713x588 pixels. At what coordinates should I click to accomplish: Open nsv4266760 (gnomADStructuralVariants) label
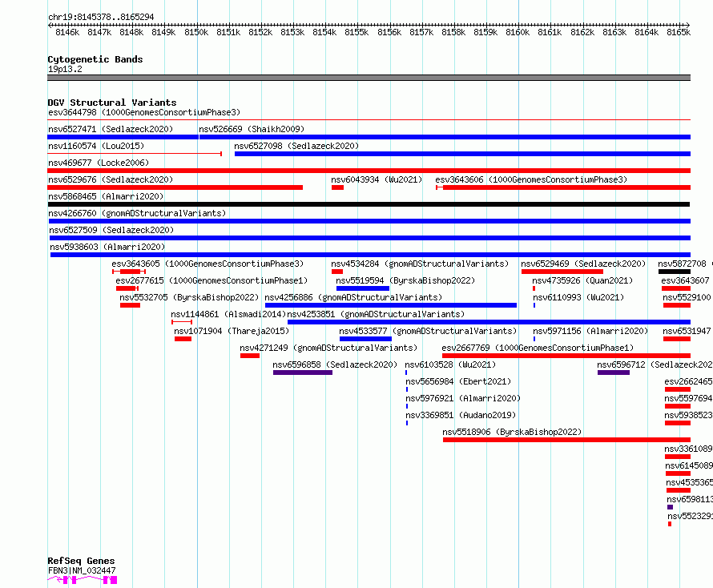tap(137, 213)
